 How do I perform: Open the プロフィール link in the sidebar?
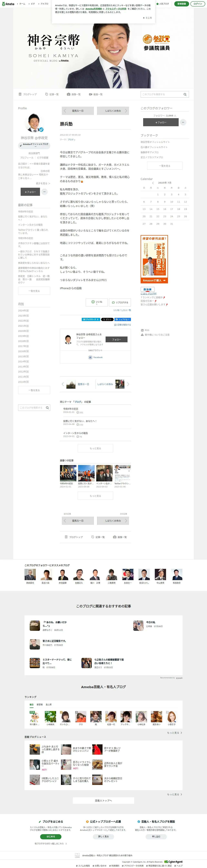click(27, 158)
